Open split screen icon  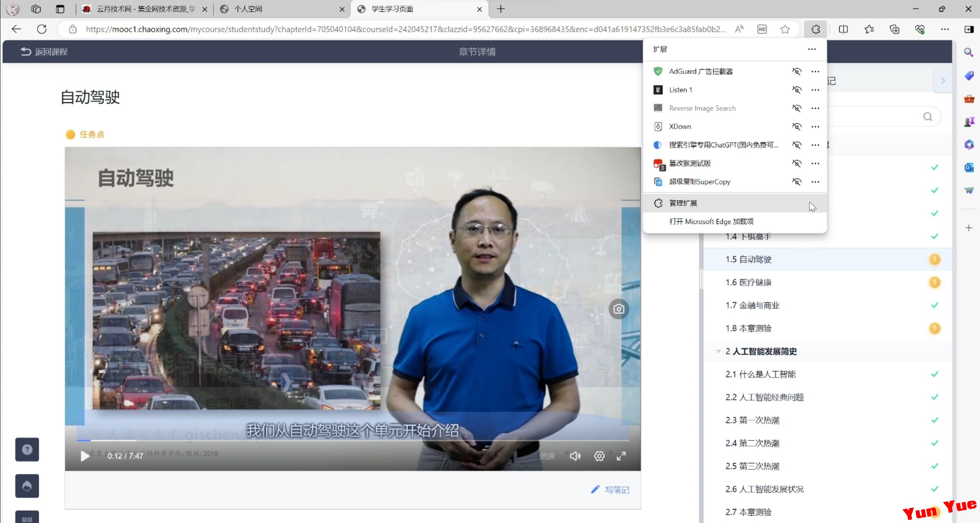pos(843,29)
